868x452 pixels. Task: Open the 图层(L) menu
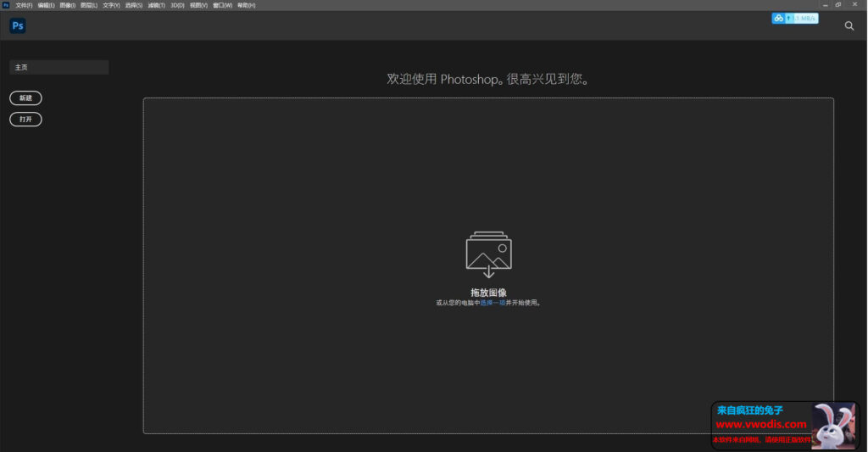point(88,6)
